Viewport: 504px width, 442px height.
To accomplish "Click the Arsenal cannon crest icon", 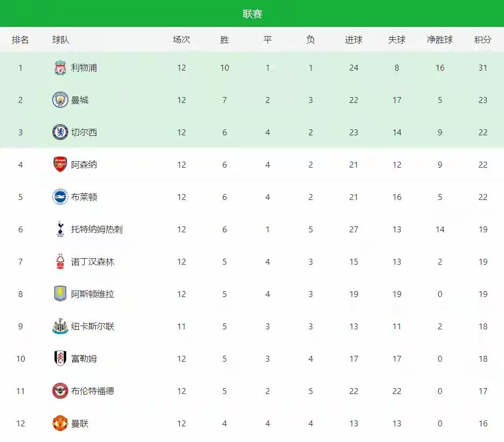I will coord(60,165).
